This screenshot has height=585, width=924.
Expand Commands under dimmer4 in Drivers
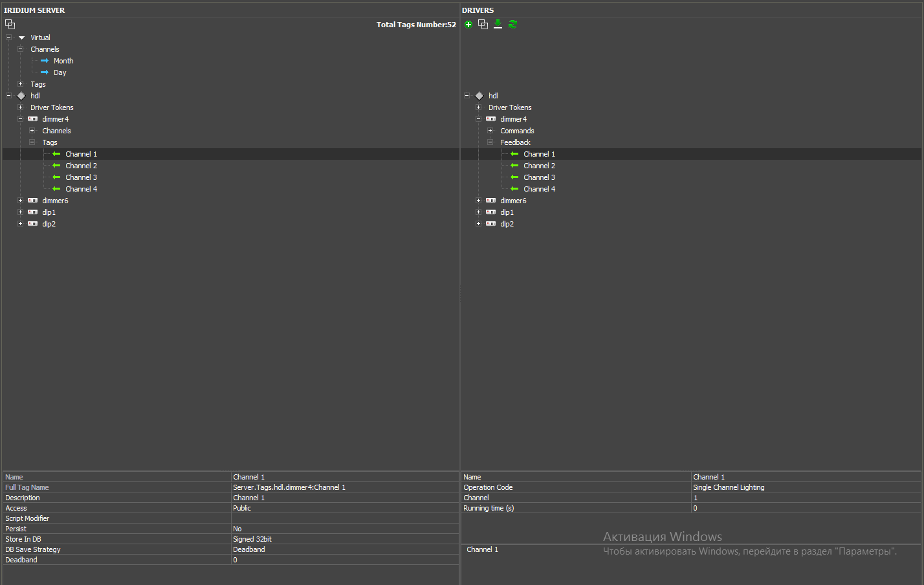tap(490, 131)
